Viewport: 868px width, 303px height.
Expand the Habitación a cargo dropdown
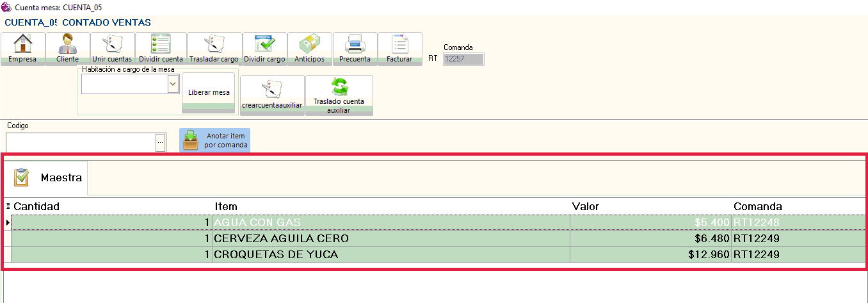click(172, 84)
